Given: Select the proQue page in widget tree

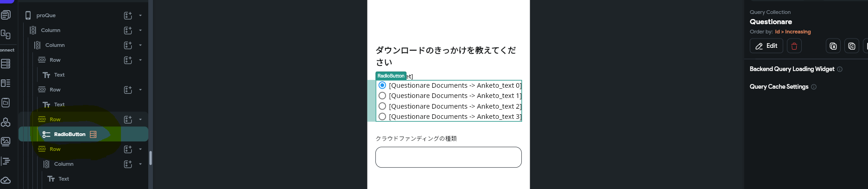Looking at the screenshot, I should pyautogui.click(x=46, y=15).
